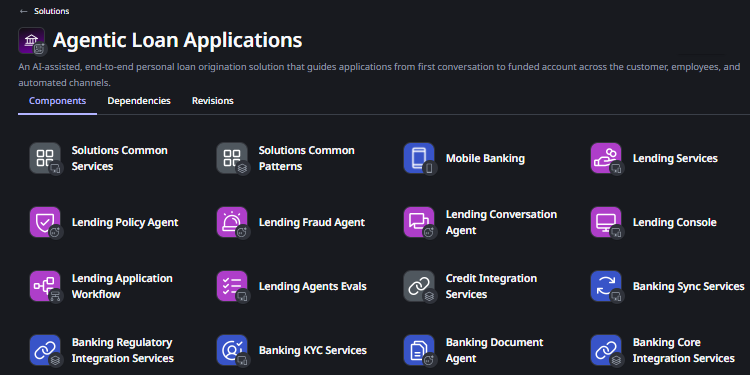Open the Banking Sync Services label
This screenshot has width=750, height=375.
point(688,287)
